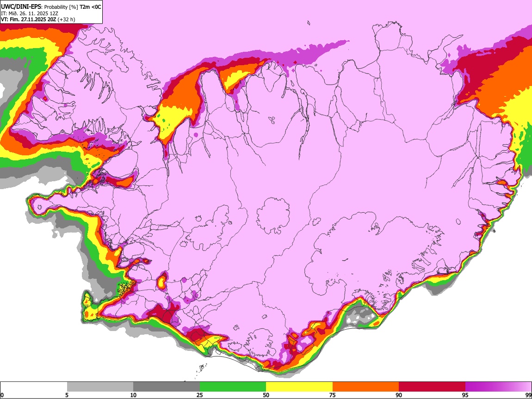The width and height of the screenshot is (532, 399).
Task: Click the crimson 90–95% legend swatch
Action: (432, 387)
